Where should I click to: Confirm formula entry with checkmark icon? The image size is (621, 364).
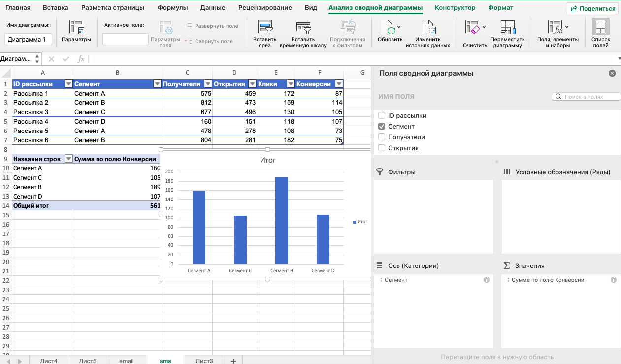click(66, 59)
